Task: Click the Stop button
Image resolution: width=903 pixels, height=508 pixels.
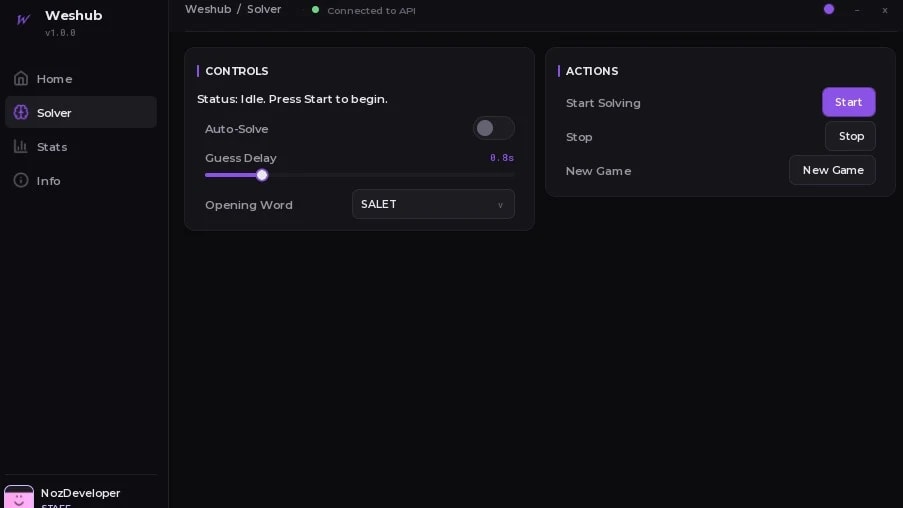Action: [850, 136]
